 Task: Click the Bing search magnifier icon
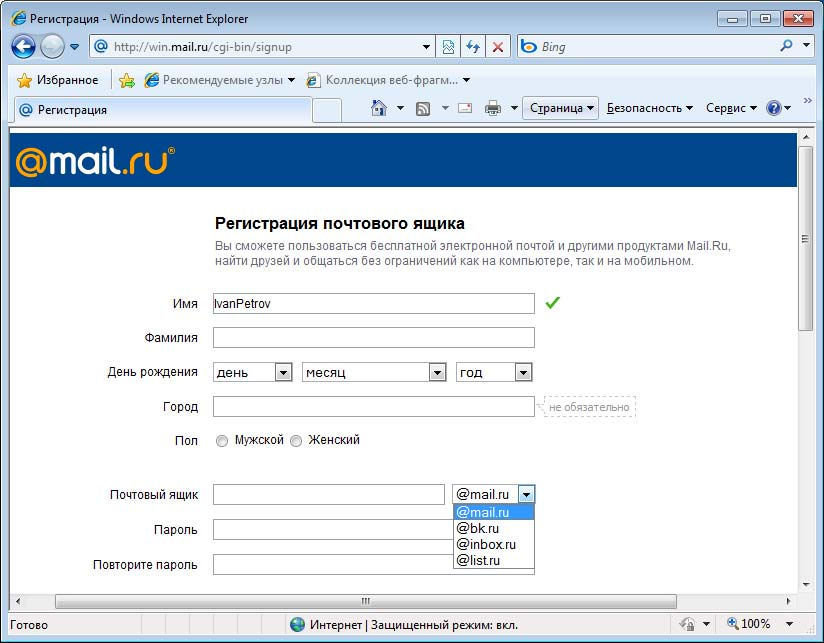[x=785, y=45]
